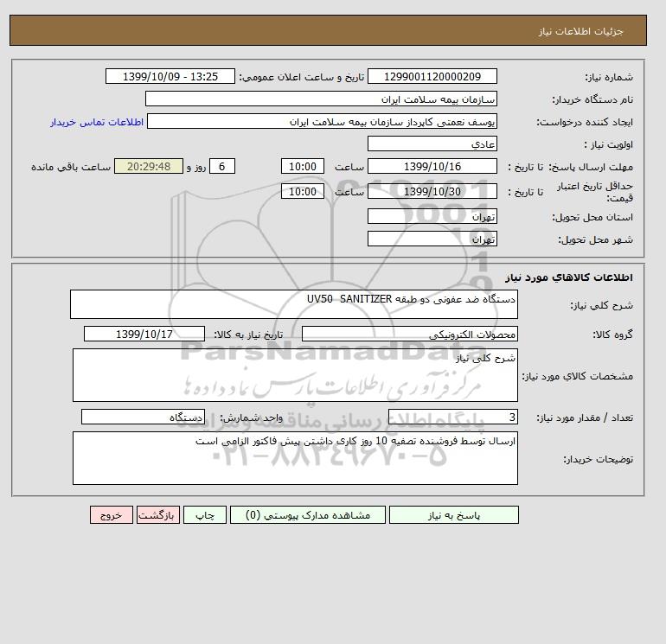Screen dimensions: 666x644
Task: Click the goods group field محصولات الکترونیکی
Action: tap(409, 334)
